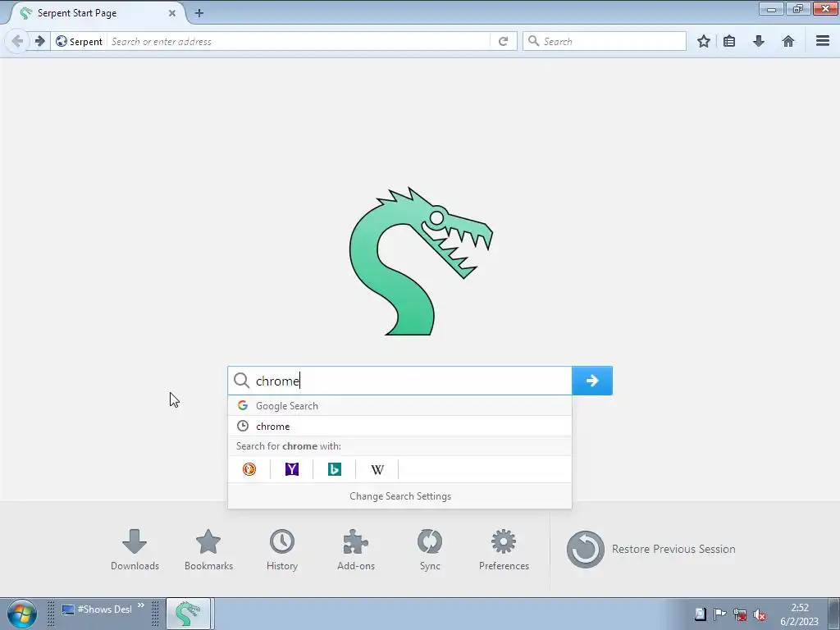Open Add-ons from the start page
This screenshot has height=630, width=840.
(x=356, y=550)
